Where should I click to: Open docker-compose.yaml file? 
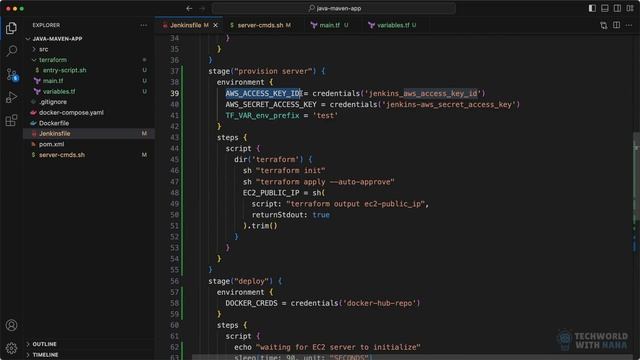point(71,113)
